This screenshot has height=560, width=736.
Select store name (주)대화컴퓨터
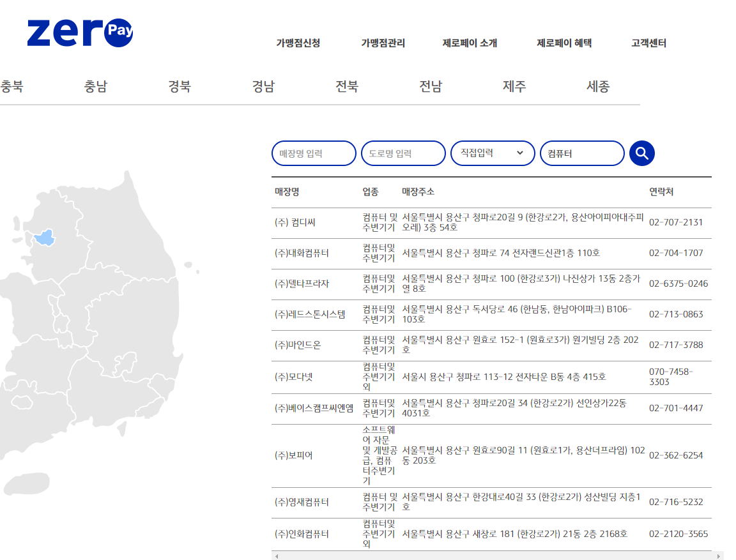click(302, 254)
